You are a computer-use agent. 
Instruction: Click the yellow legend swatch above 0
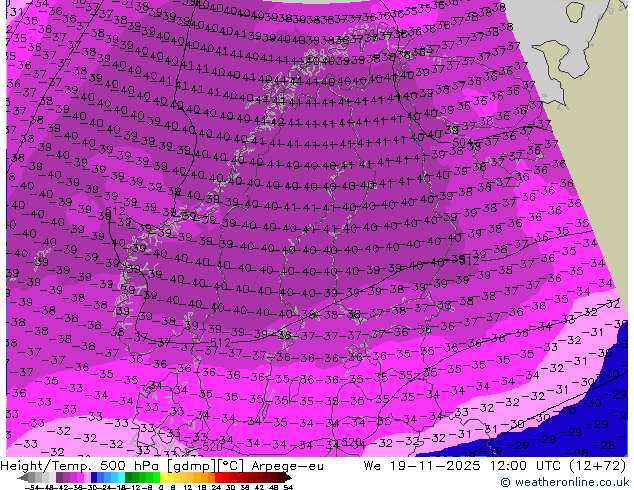[164, 477]
